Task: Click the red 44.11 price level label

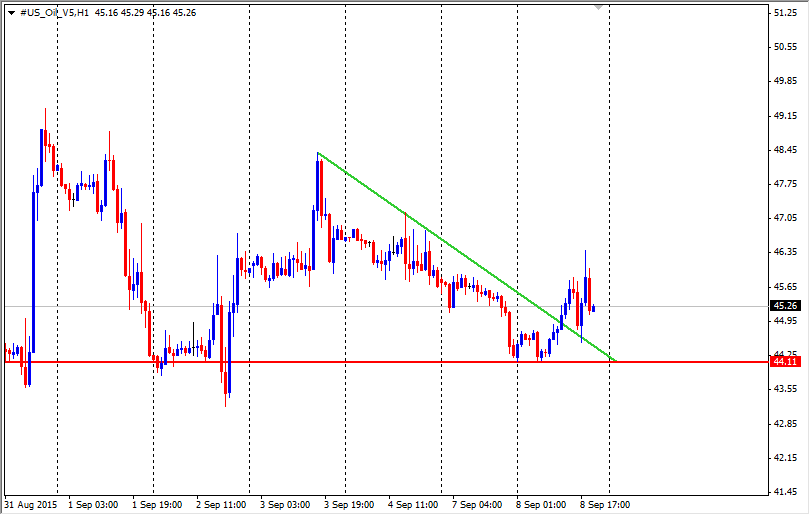Action: 785,362
